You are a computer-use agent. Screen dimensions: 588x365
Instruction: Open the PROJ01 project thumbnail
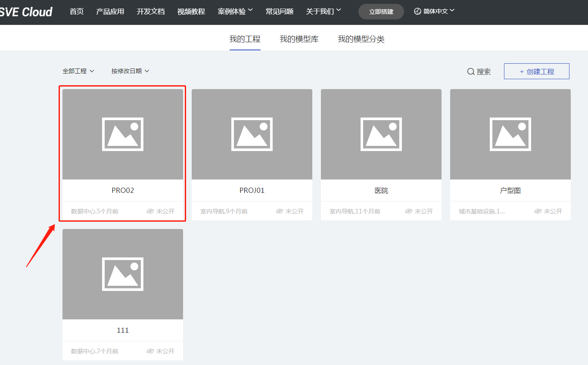252,134
